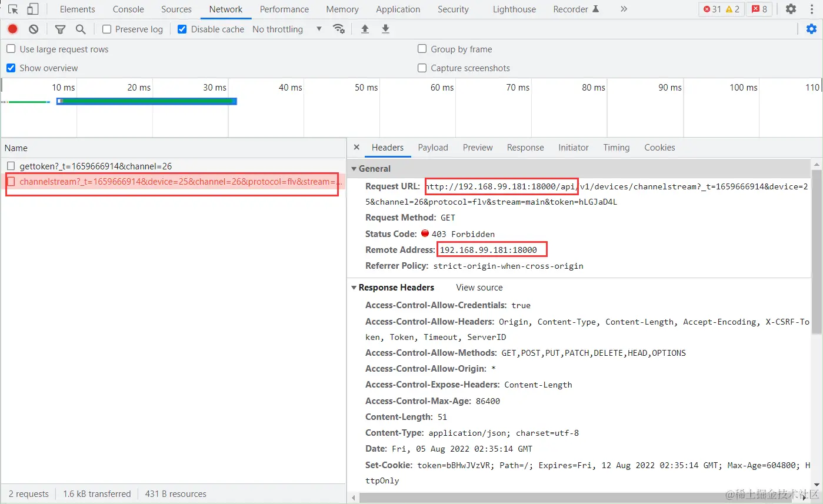Activate the inspect element picker icon
823x504 pixels.
point(13,9)
